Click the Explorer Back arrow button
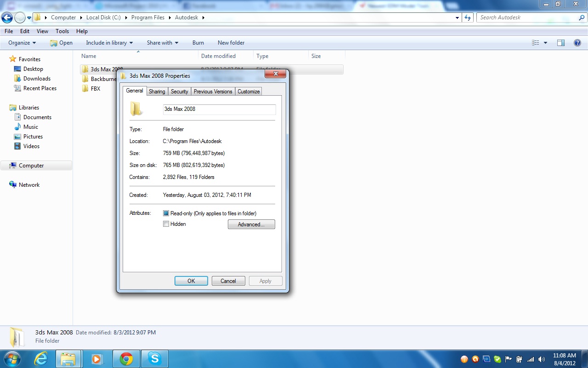The width and height of the screenshot is (588, 368). pos(7,17)
